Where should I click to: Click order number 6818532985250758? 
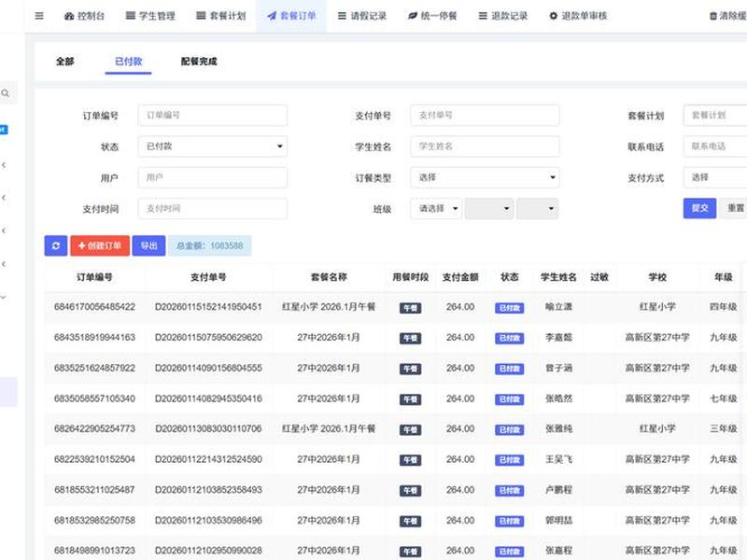tap(94, 520)
